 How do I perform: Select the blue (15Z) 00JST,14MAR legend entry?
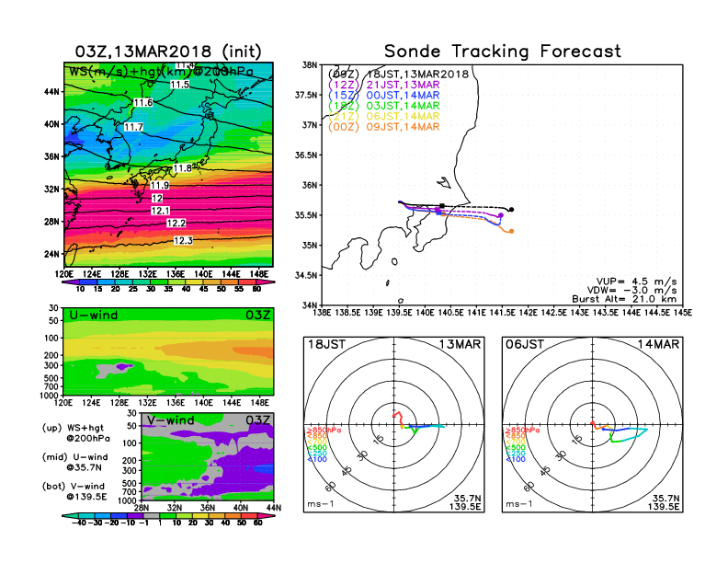click(x=383, y=96)
